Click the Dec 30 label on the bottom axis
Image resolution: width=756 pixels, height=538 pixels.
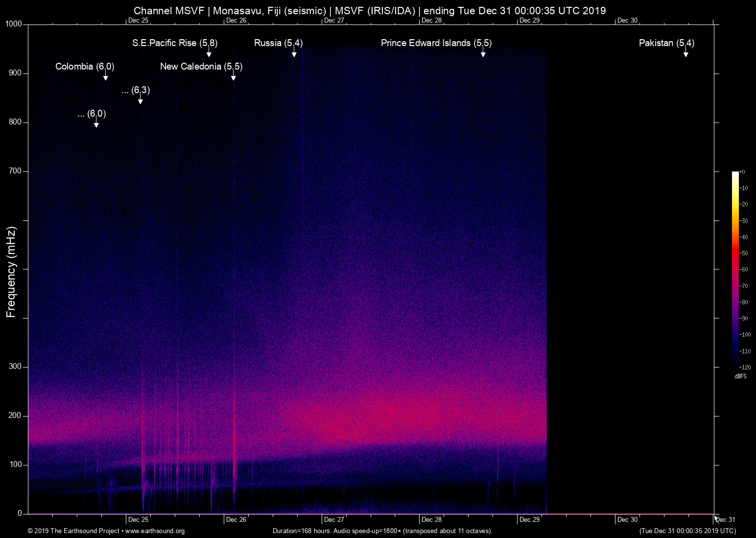(x=627, y=520)
